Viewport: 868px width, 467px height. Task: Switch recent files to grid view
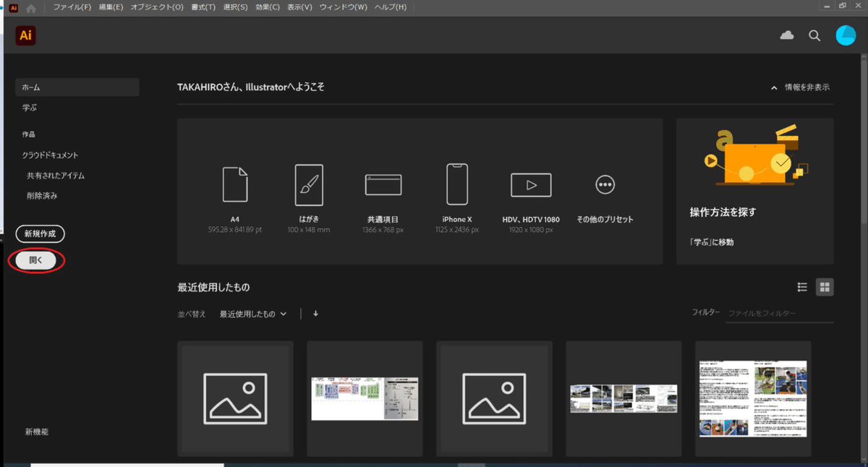tap(825, 287)
